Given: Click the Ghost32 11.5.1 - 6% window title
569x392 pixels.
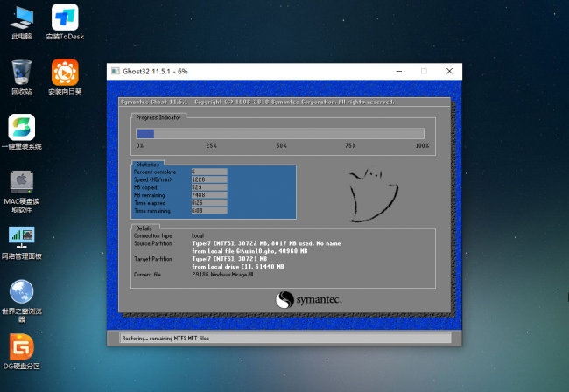Looking at the screenshot, I should pyautogui.click(x=155, y=72).
